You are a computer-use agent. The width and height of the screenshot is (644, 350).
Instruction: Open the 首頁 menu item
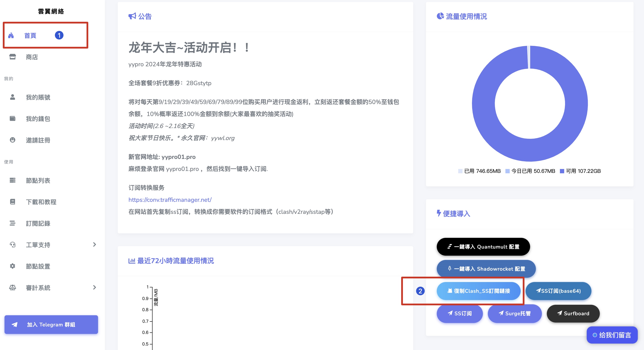(30, 36)
